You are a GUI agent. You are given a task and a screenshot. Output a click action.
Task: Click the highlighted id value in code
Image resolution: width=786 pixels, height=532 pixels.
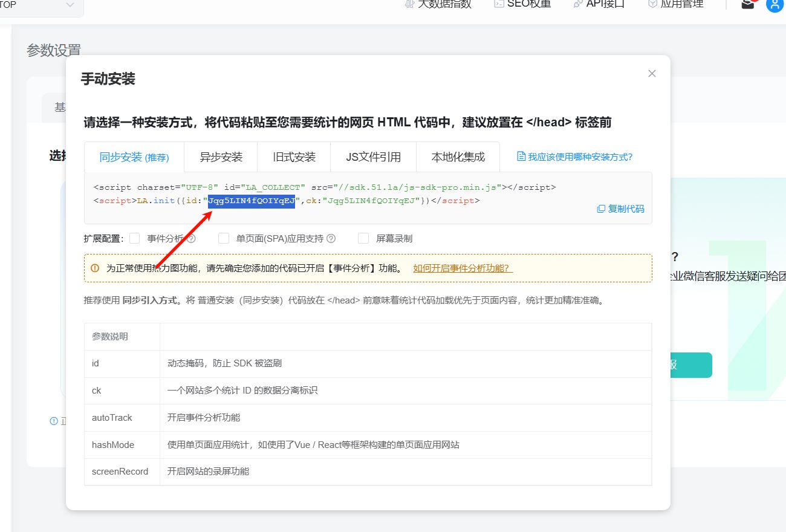(x=251, y=201)
